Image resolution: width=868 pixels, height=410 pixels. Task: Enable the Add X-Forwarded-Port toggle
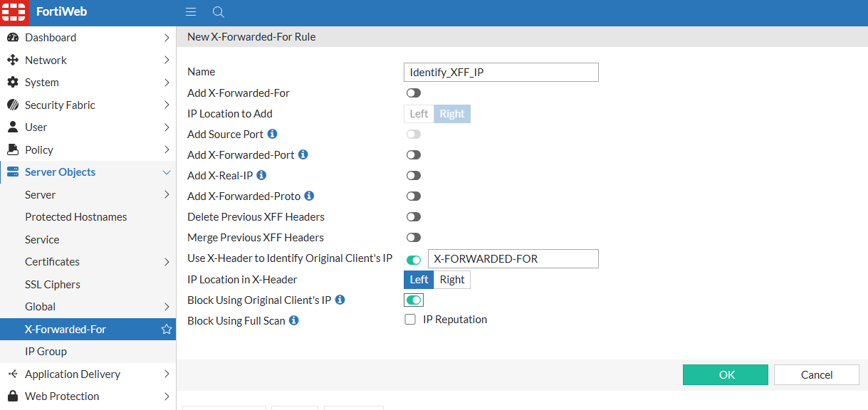(x=414, y=154)
